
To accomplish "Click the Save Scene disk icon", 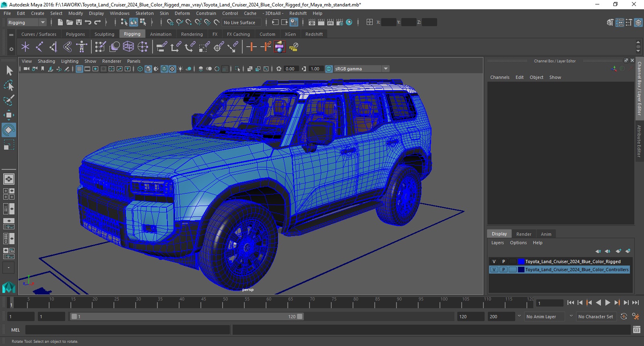I will coord(79,23).
